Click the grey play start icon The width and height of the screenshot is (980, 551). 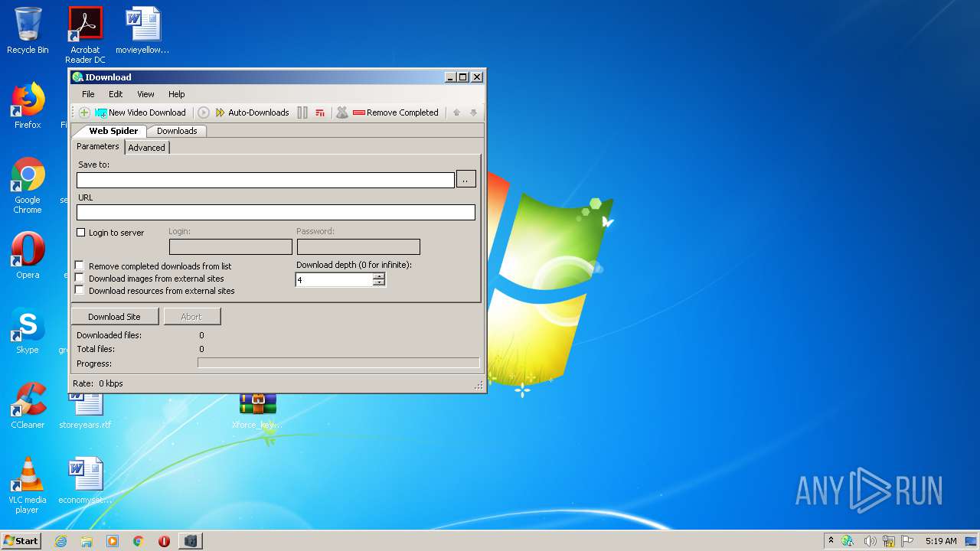pyautogui.click(x=204, y=112)
